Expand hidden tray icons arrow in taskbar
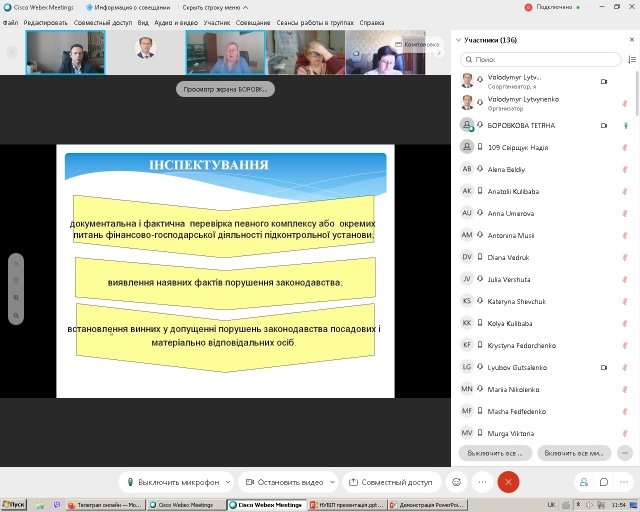 578,505
